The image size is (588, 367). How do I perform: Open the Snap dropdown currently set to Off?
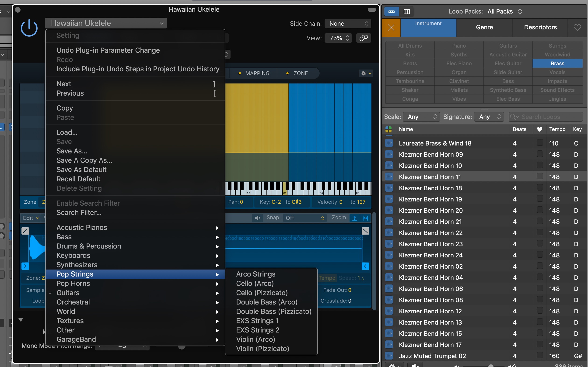[x=304, y=218]
